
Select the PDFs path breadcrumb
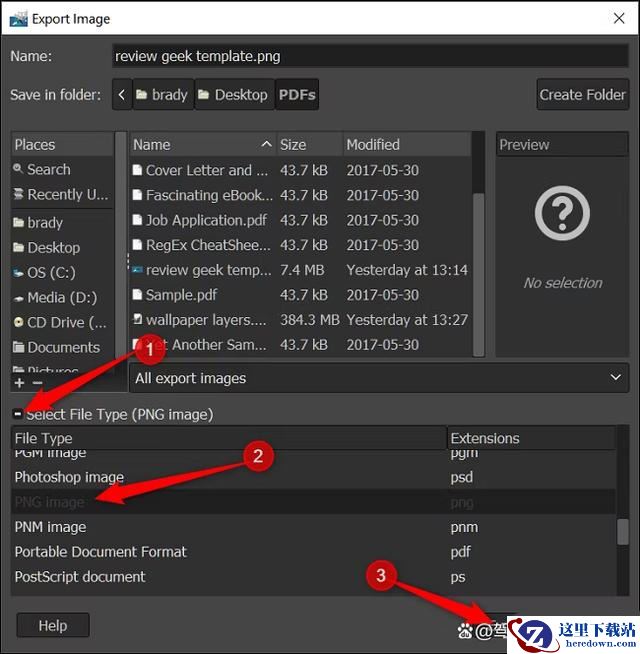pyautogui.click(x=297, y=95)
